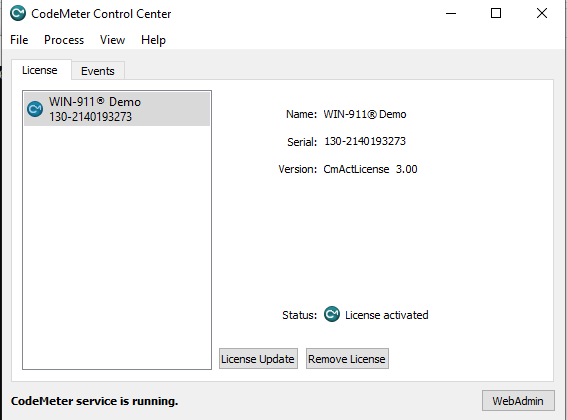The width and height of the screenshot is (567, 420).
Task: Open the View menu
Action: pyautogui.click(x=112, y=40)
